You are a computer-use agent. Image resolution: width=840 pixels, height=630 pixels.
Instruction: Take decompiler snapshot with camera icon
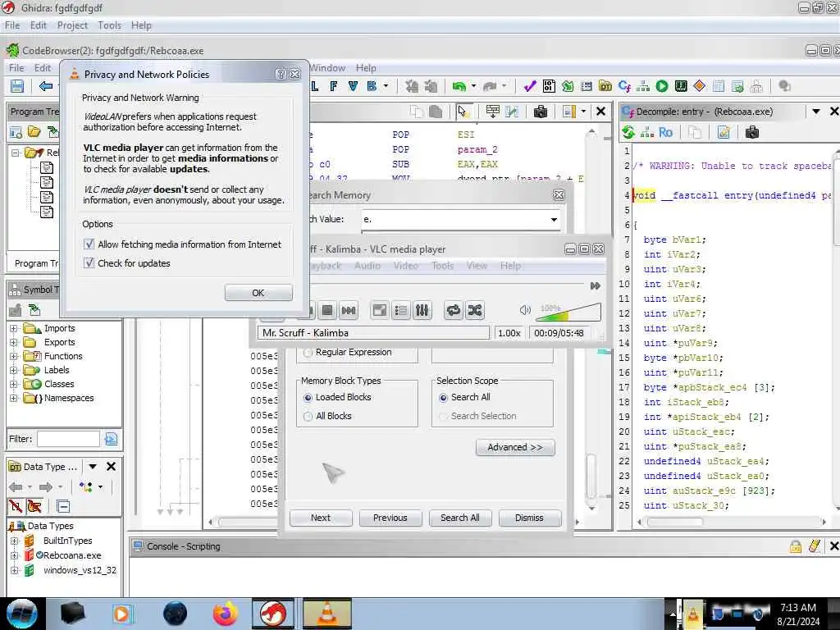click(x=752, y=132)
